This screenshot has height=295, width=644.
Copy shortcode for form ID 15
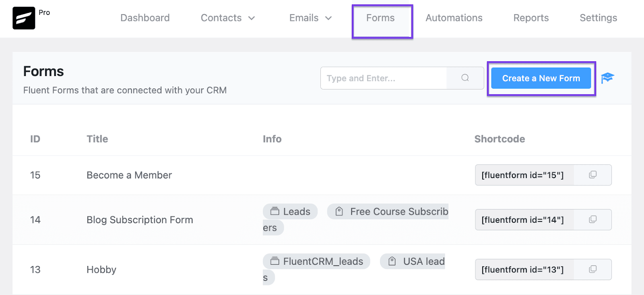click(592, 175)
